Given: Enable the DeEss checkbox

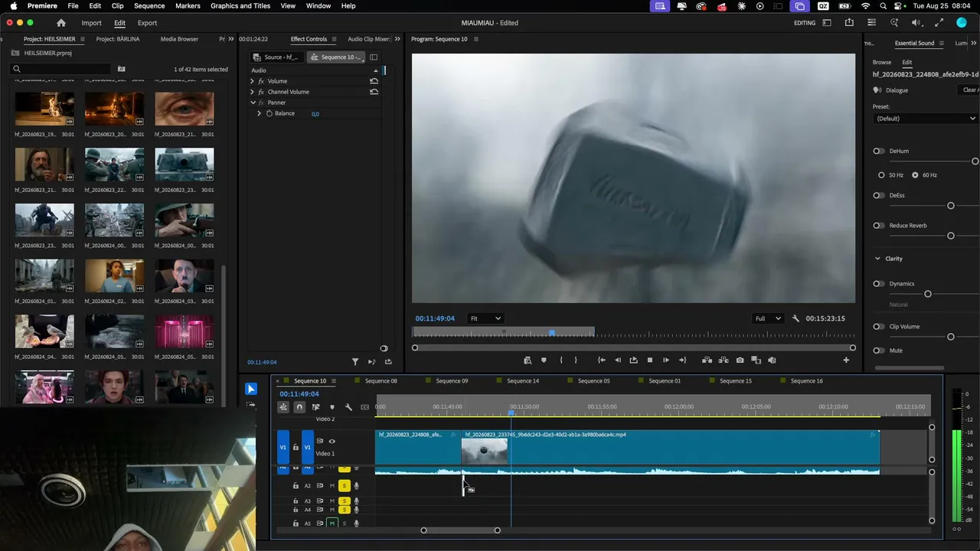Looking at the screenshot, I should tap(879, 195).
